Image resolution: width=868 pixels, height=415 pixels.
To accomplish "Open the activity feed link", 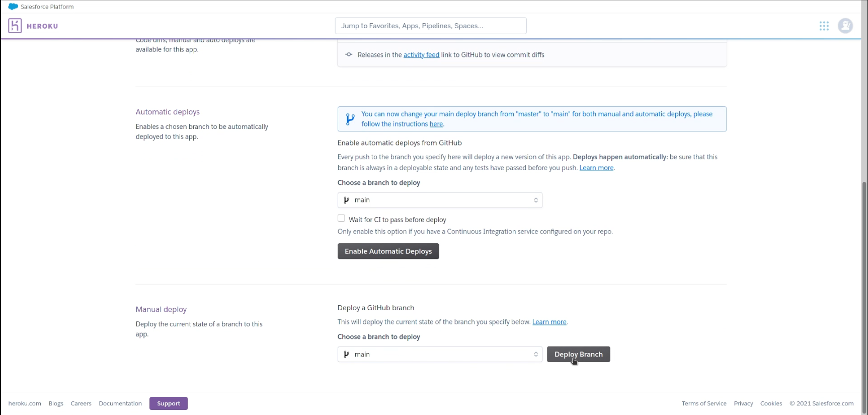I will click(x=421, y=55).
